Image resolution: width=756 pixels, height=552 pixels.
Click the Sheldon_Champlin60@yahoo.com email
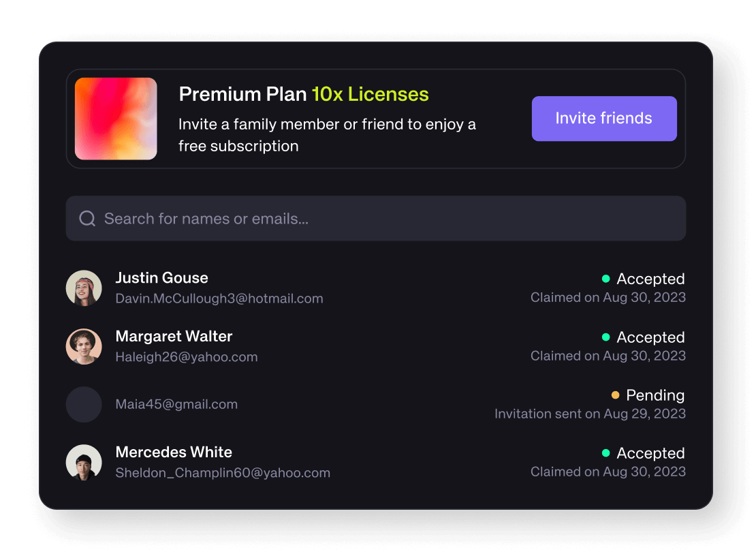click(223, 473)
